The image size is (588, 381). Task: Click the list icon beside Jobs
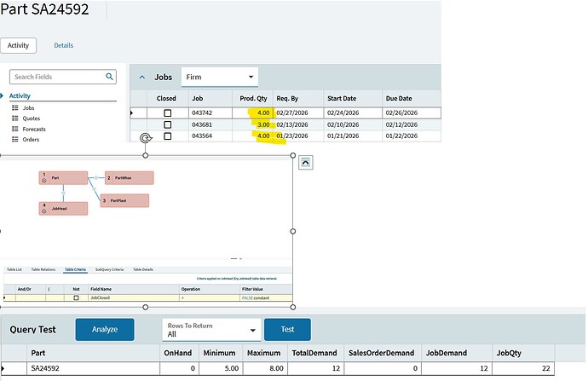coord(15,107)
